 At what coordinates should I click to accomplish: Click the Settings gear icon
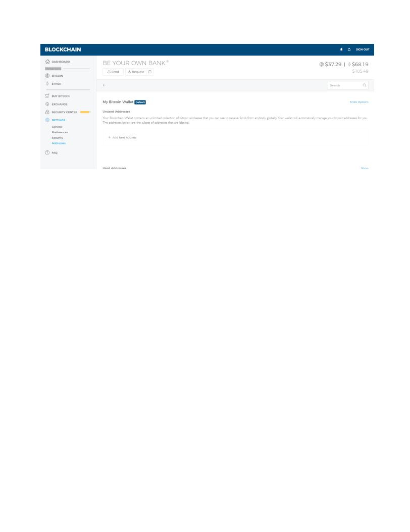coord(47,120)
